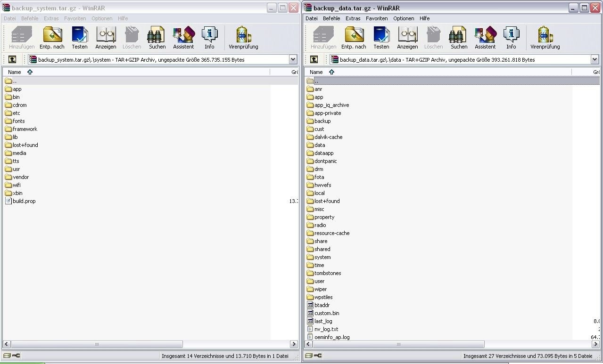The width and height of the screenshot is (603, 364).
Task: Open Optionen menu in backup_system window
Action: pos(102,18)
